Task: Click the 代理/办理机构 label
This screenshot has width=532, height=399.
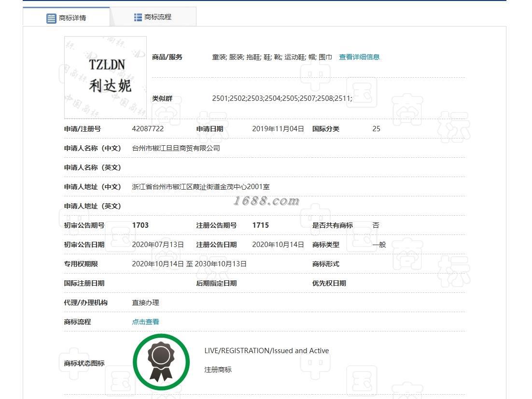Action: tap(85, 303)
